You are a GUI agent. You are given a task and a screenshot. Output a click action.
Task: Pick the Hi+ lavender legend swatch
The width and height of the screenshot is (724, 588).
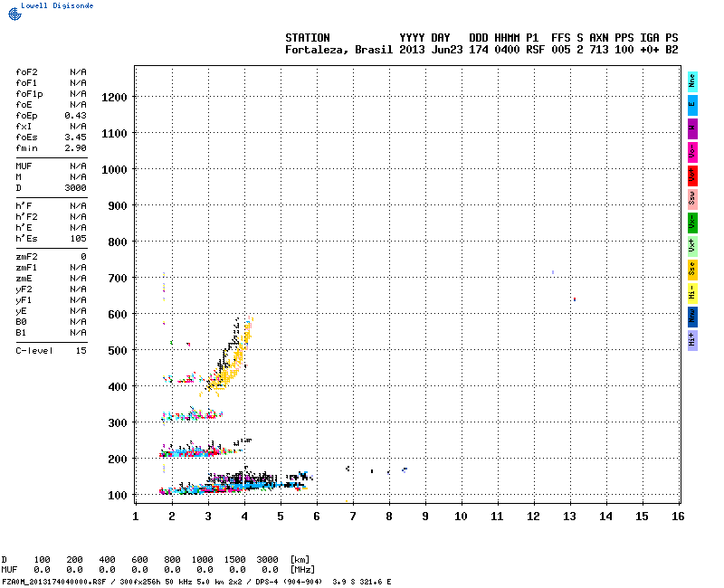coord(692,341)
